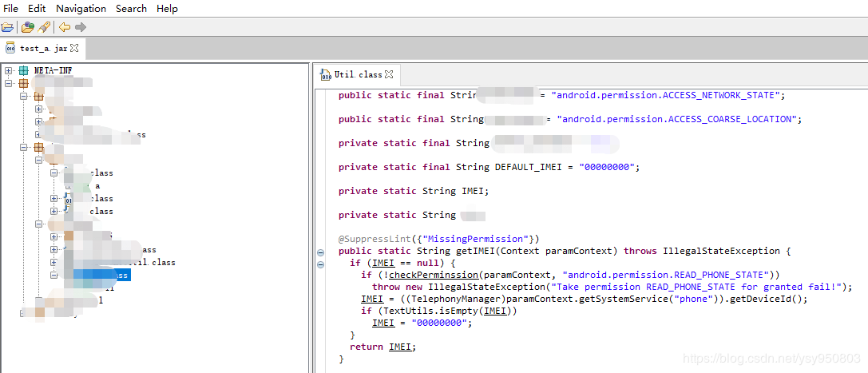This screenshot has height=373, width=868.
Task: Click IMEI link in the return statement
Action: point(400,347)
